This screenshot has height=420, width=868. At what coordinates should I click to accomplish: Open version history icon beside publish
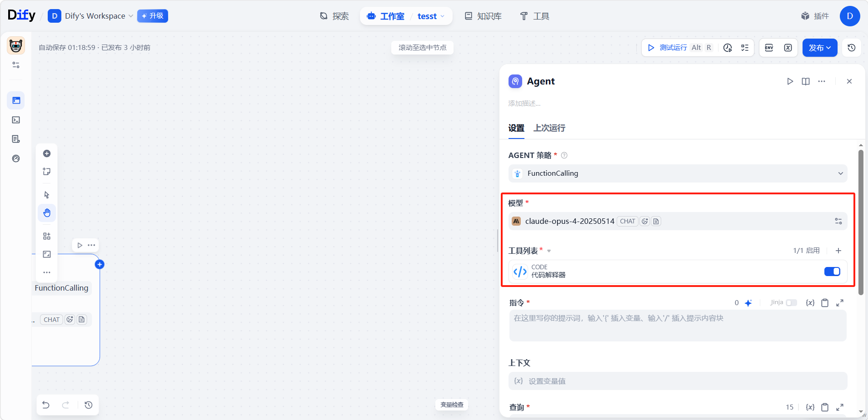pyautogui.click(x=852, y=48)
